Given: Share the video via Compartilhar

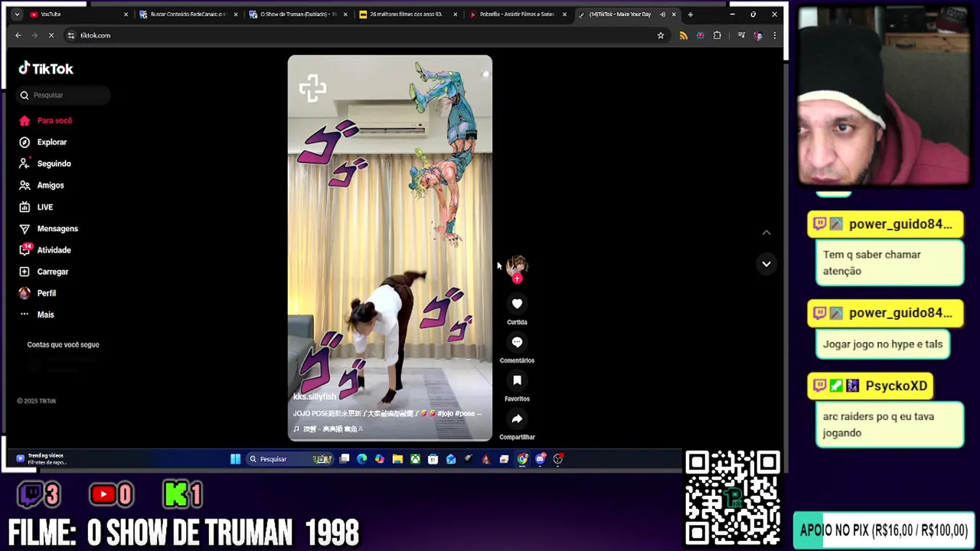Looking at the screenshot, I should point(517,419).
